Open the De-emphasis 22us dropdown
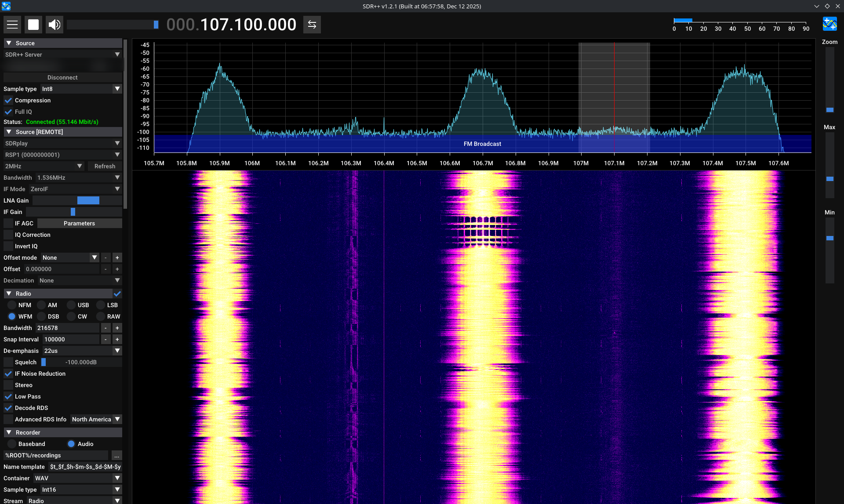 click(x=82, y=351)
